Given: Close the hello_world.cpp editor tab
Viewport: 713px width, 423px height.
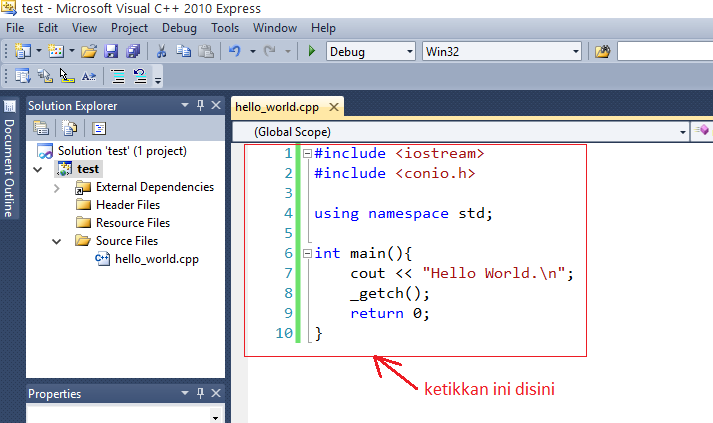Looking at the screenshot, I should click(x=334, y=107).
